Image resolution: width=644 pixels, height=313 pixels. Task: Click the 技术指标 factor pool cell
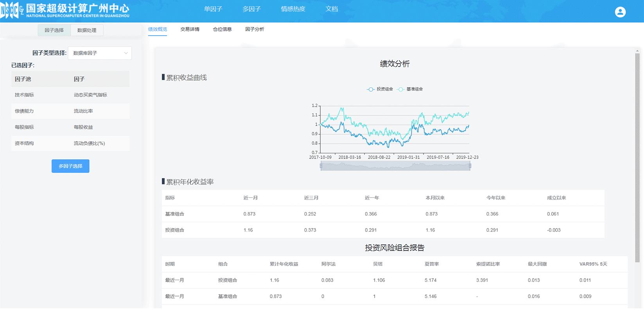[x=24, y=95]
